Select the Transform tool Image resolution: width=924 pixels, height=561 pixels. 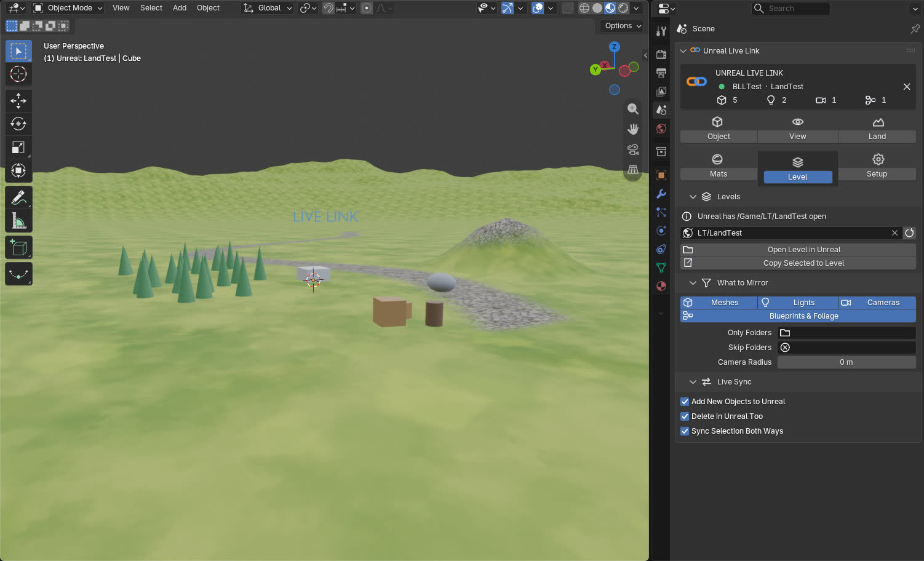coord(18,170)
